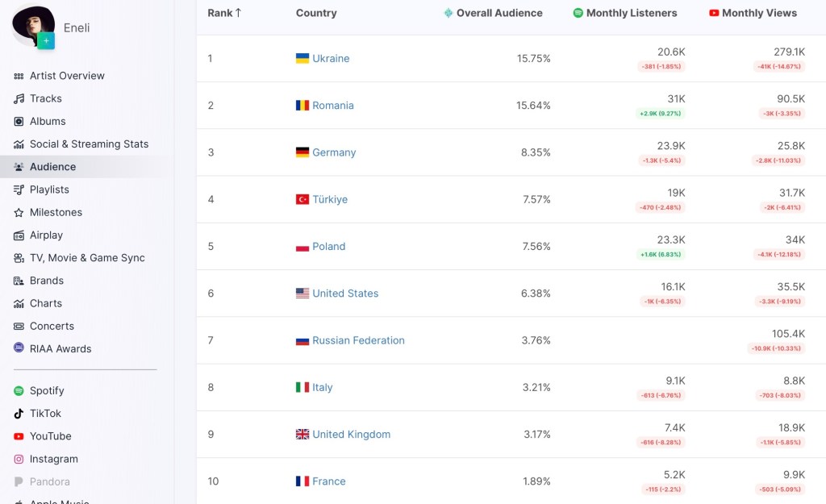Open Social & Streaming Stats page
Viewport: 826px width, 504px height.
[89, 144]
